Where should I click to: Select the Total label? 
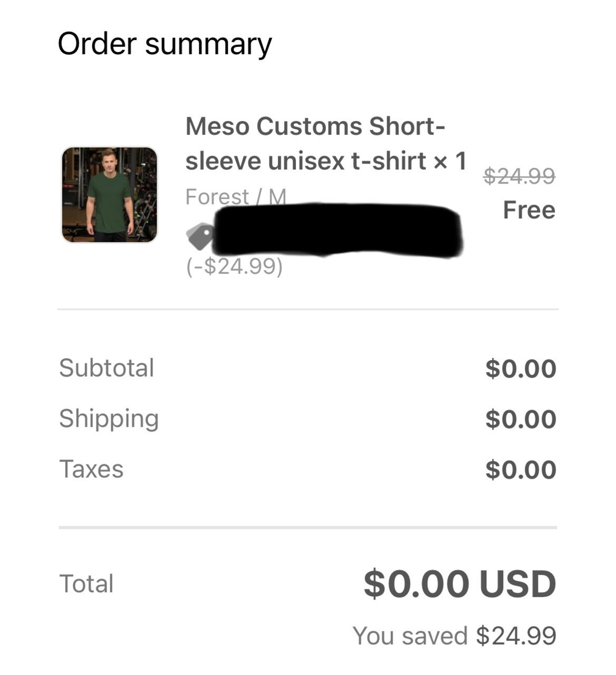pos(86,584)
